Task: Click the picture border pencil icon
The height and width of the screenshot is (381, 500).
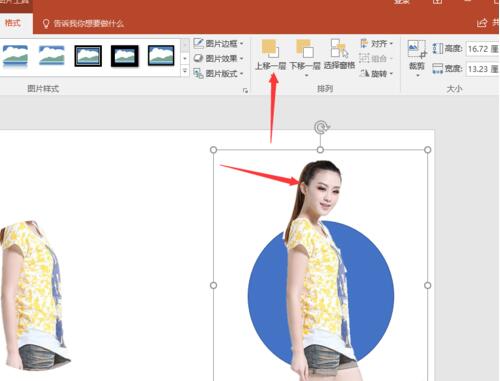Action: 198,43
